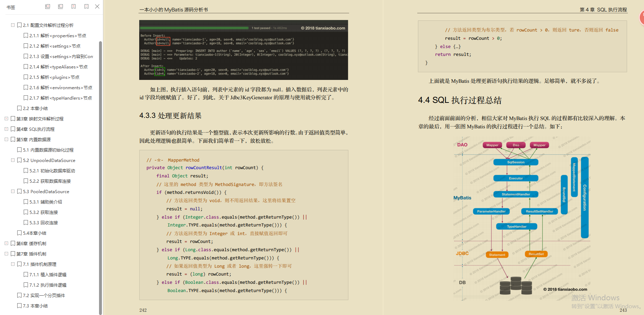This screenshot has height=315, width=644.
Task: Click the heading 4.3.3 处理更新结果
Action: [x=170, y=116]
